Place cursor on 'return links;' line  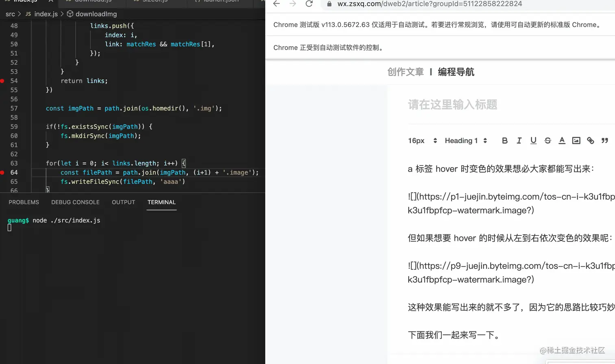tap(84, 81)
